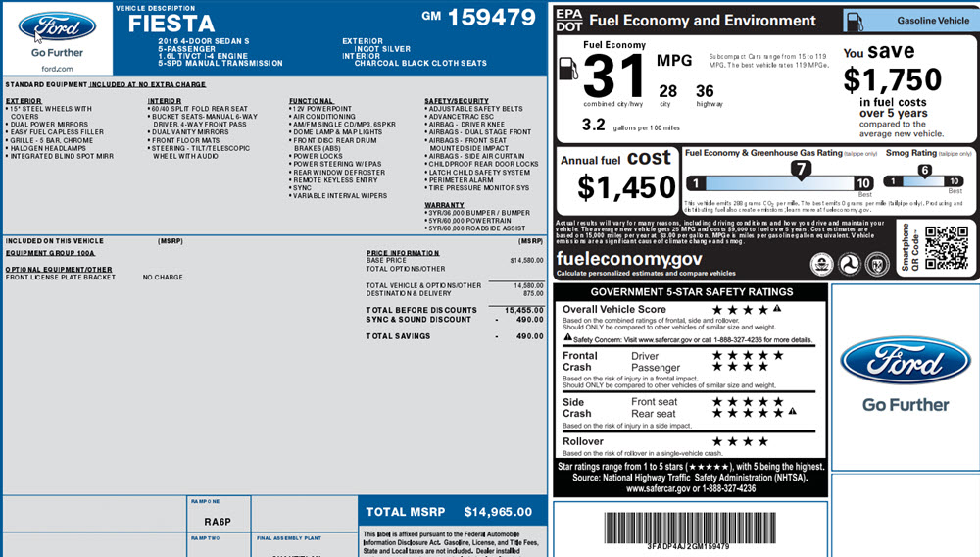Click the Ford oval logo above ford.com
Screen dimensions: 980x557
pos(57,26)
